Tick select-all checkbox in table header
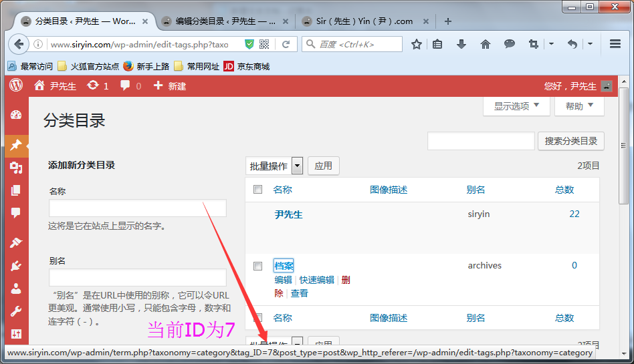 [x=257, y=190]
